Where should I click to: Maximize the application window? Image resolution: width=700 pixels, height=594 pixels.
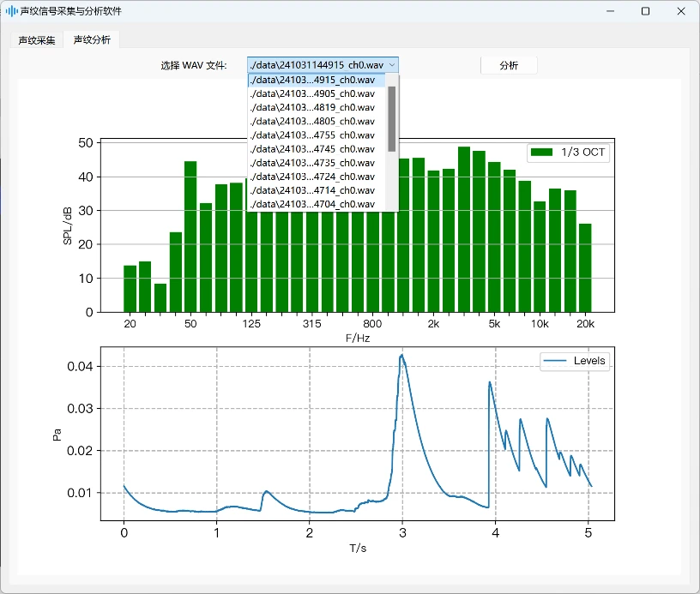click(x=645, y=11)
